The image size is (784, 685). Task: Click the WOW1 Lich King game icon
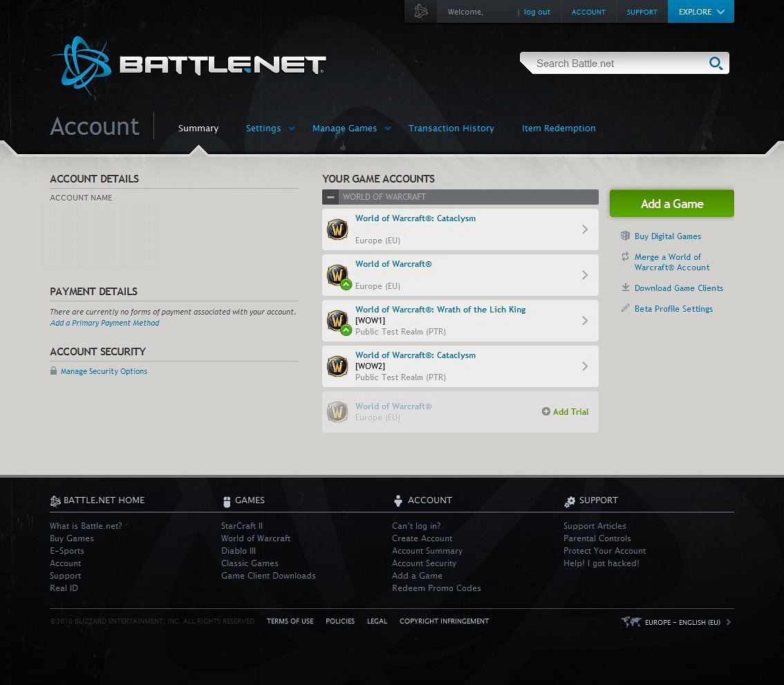click(337, 321)
